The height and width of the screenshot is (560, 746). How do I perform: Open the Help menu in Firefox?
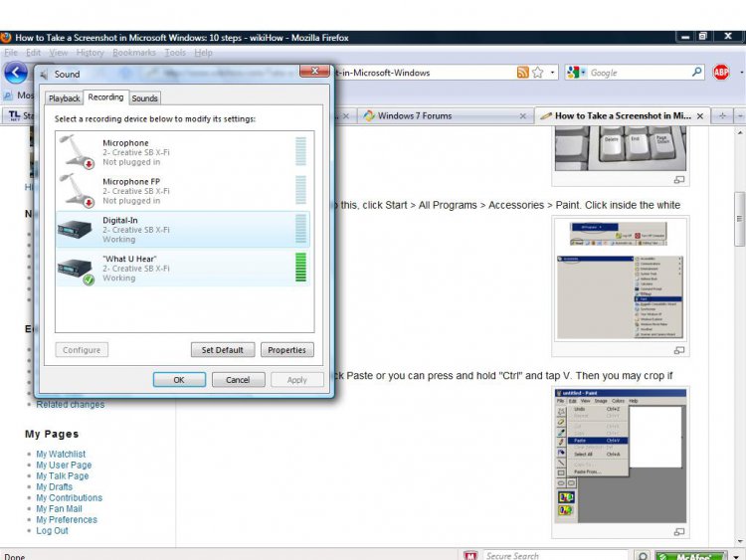[203, 53]
